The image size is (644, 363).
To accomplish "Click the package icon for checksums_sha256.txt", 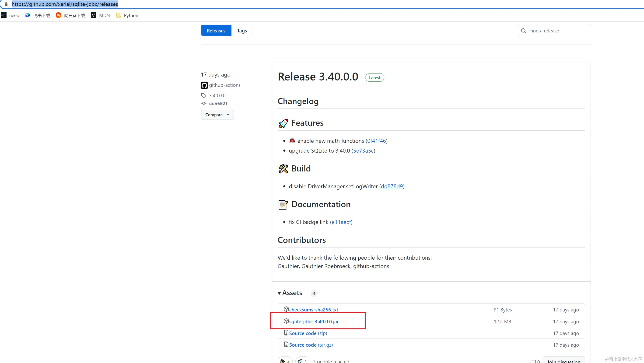I will pyautogui.click(x=286, y=309).
